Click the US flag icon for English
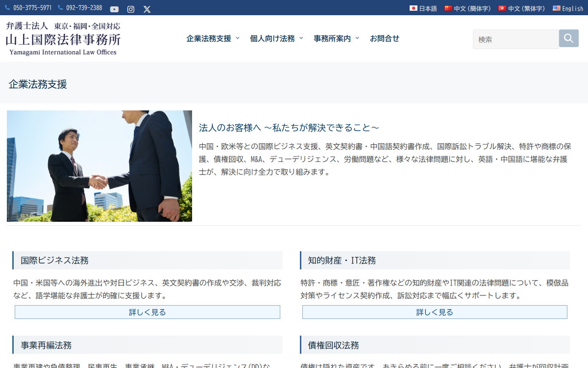 (x=557, y=8)
